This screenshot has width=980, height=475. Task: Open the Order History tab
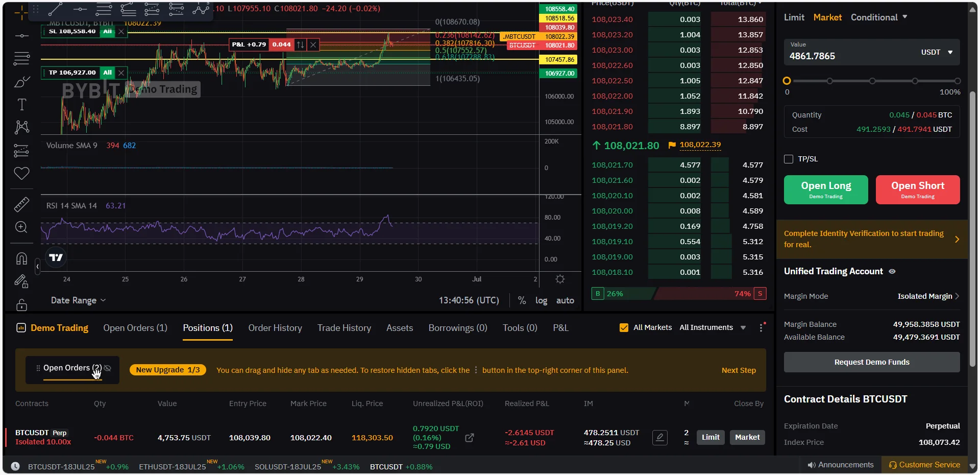pyautogui.click(x=275, y=328)
